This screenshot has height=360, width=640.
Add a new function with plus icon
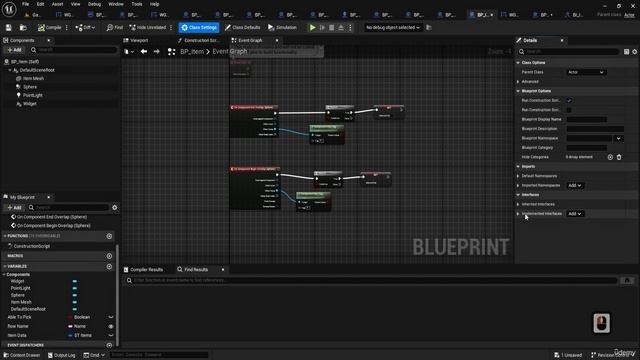(109, 236)
